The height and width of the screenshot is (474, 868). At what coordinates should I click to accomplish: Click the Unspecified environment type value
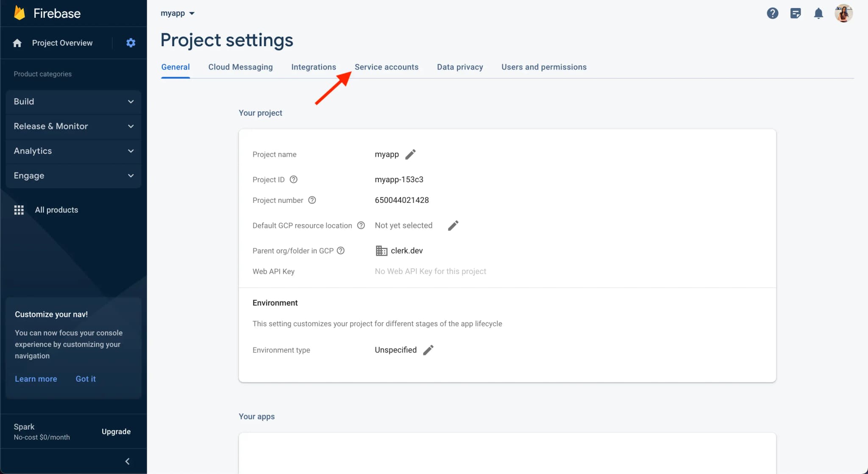[395, 350]
